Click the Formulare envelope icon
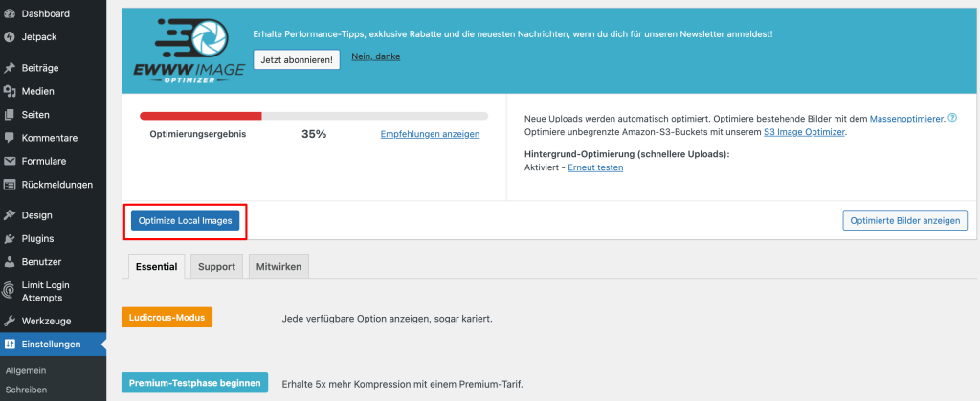This screenshot has width=980, height=401. (x=10, y=161)
